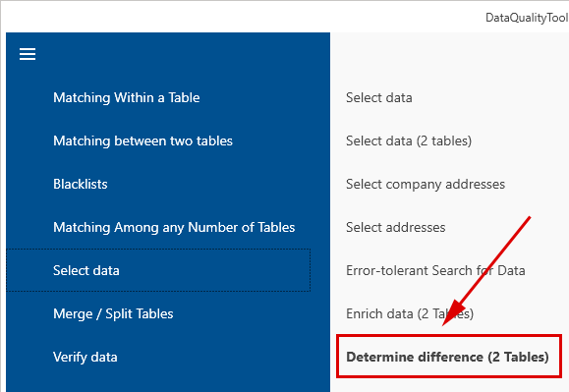The height and width of the screenshot is (392, 569).
Task: Open Merge / Split Tables
Action: [x=113, y=313]
